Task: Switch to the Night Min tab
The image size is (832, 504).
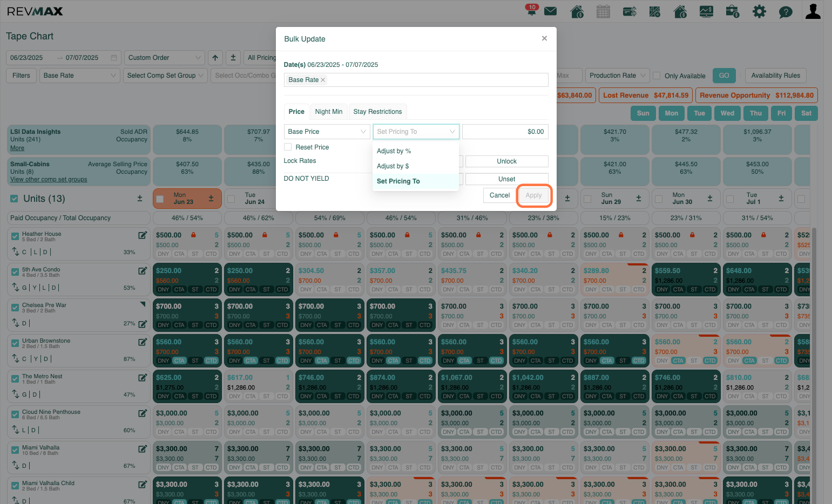Action: point(329,112)
